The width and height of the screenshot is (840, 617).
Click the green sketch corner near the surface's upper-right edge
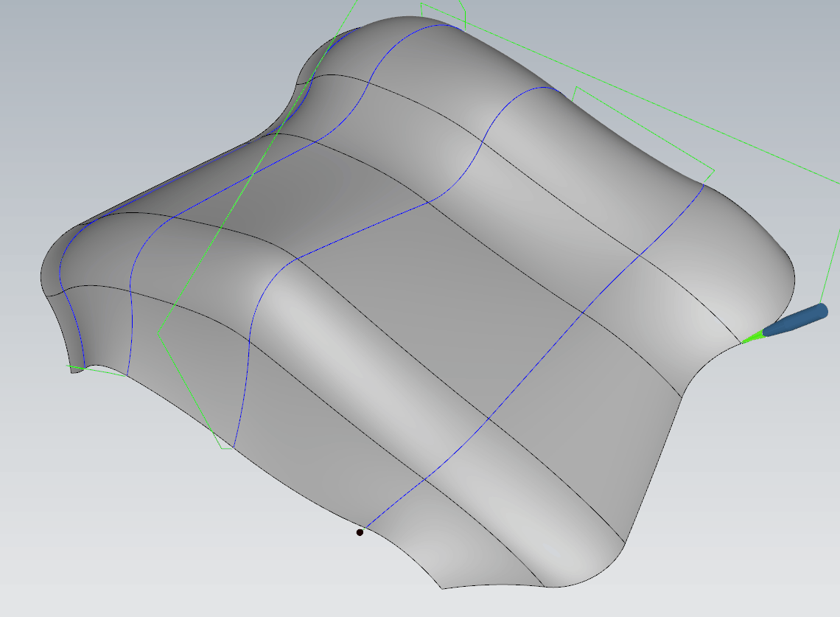pyautogui.click(x=713, y=172)
